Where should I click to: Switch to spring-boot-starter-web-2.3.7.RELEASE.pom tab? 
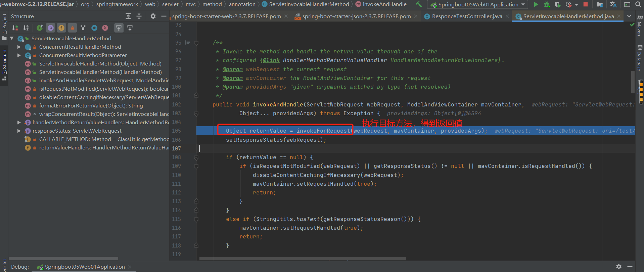(x=227, y=16)
